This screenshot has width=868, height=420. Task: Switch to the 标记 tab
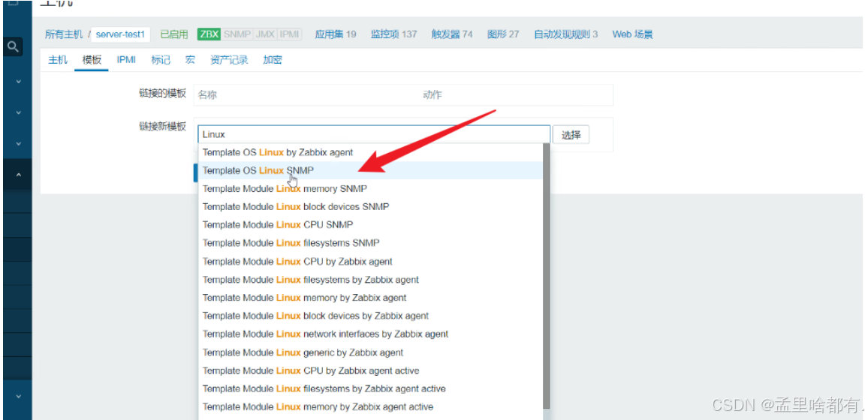(x=161, y=60)
